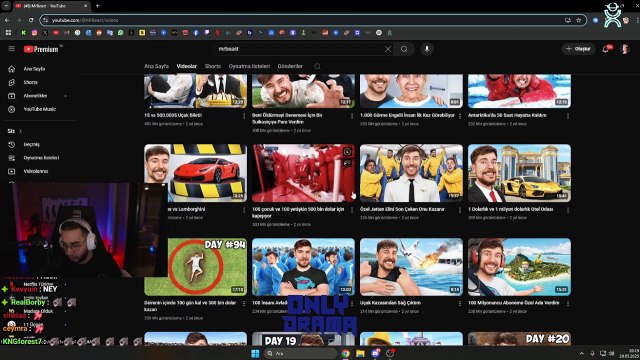Screen dimensions: 640x360
Task: Show hidden system tray icons
Action: pyautogui.click(x=581, y=353)
